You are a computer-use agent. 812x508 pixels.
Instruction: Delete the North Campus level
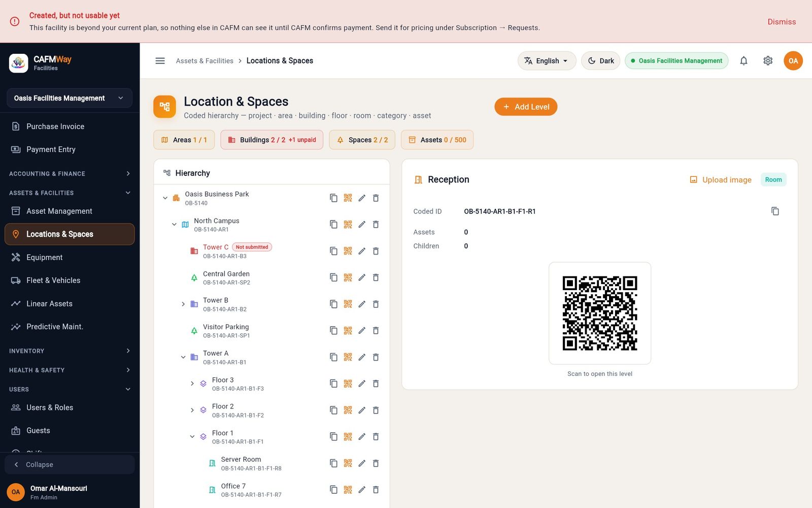pos(376,225)
